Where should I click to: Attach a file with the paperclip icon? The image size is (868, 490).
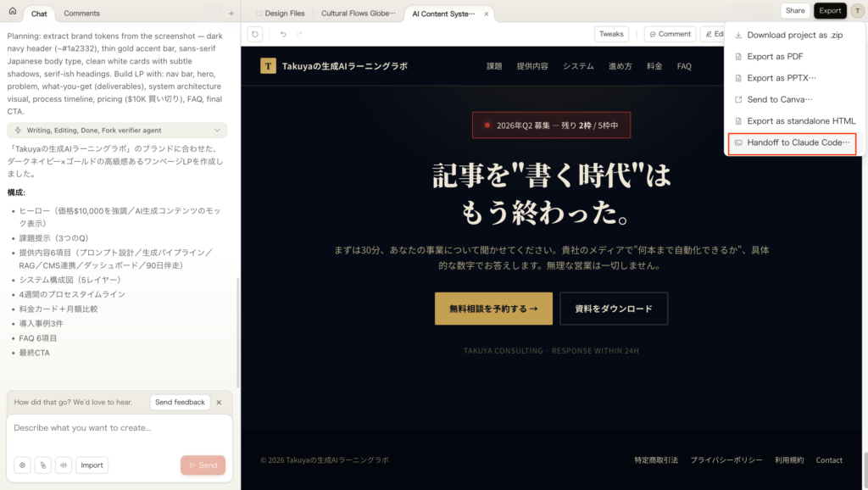click(42, 465)
